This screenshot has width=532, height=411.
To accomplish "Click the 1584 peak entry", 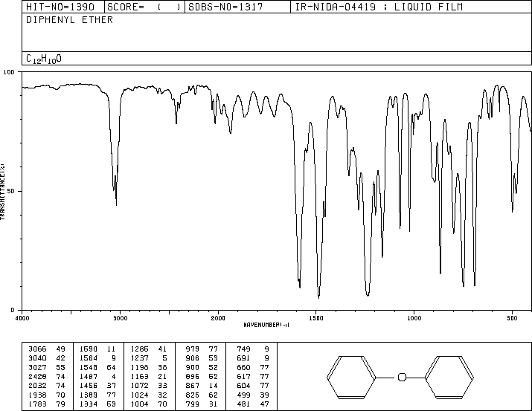I will [97, 358].
